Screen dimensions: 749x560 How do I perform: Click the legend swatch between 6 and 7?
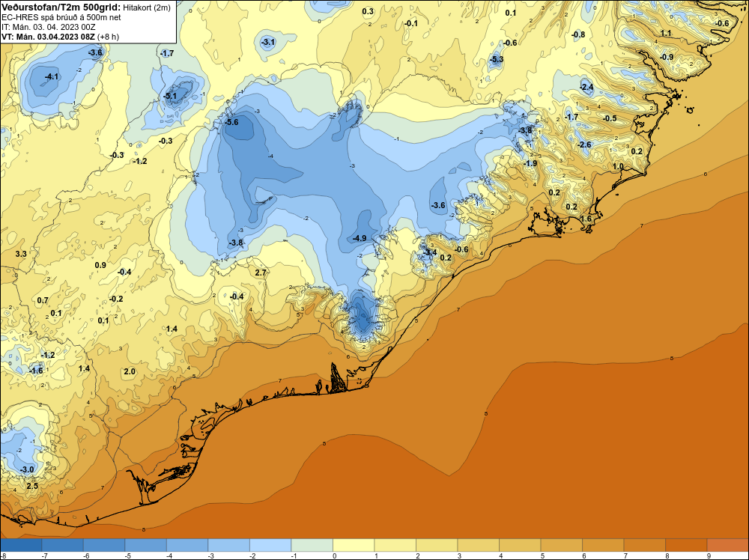point(603,545)
